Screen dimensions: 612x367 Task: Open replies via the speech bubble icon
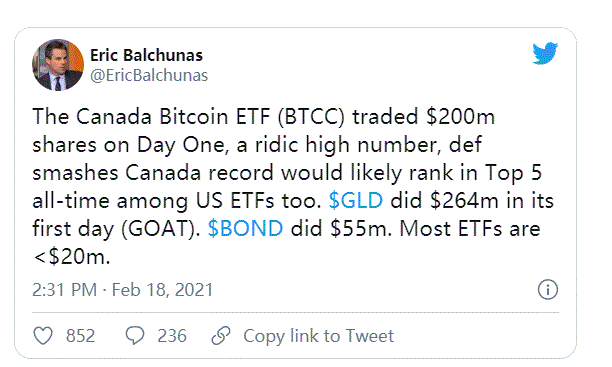tap(135, 335)
